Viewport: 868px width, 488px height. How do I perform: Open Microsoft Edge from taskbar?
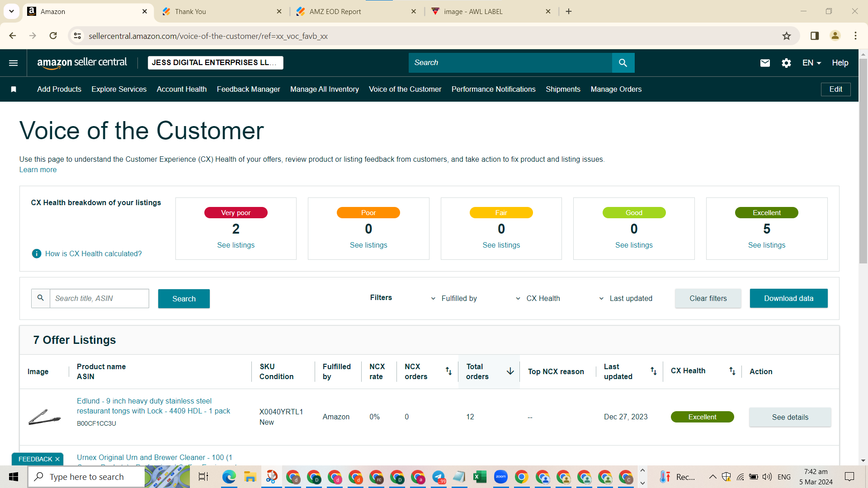click(x=229, y=477)
